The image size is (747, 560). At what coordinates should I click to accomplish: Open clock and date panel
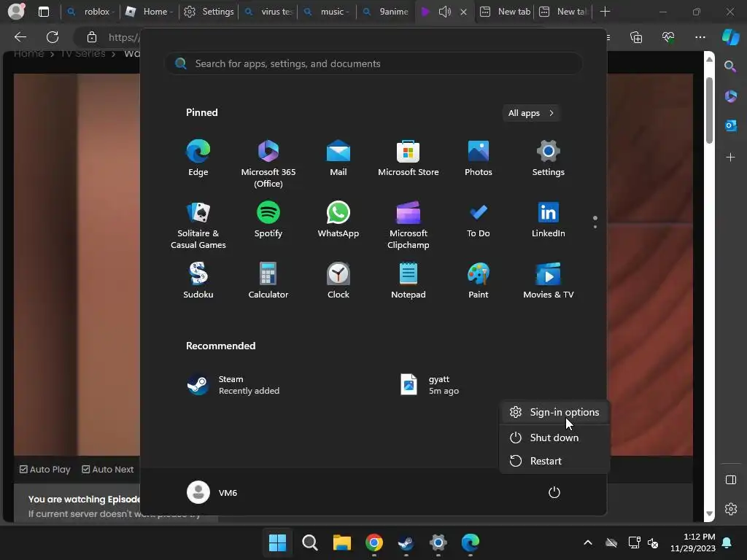click(692, 542)
